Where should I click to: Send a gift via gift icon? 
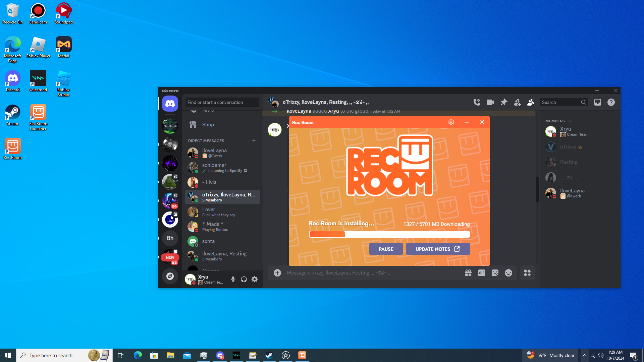click(468, 273)
